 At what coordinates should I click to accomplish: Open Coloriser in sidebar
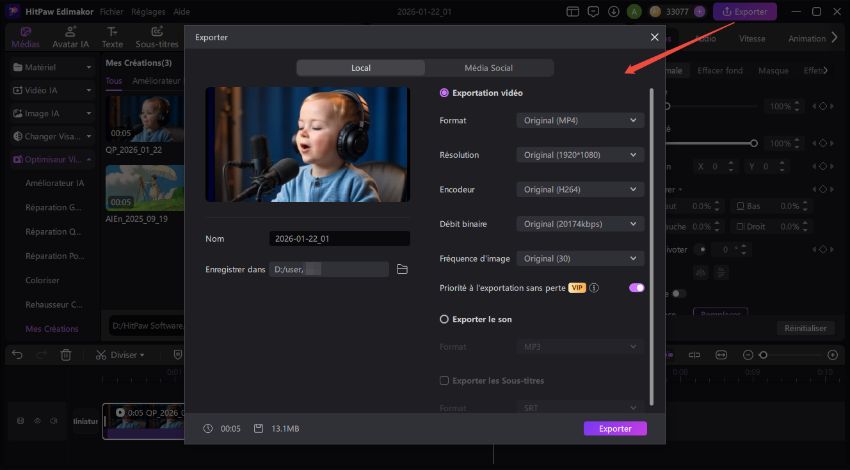coord(42,280)
